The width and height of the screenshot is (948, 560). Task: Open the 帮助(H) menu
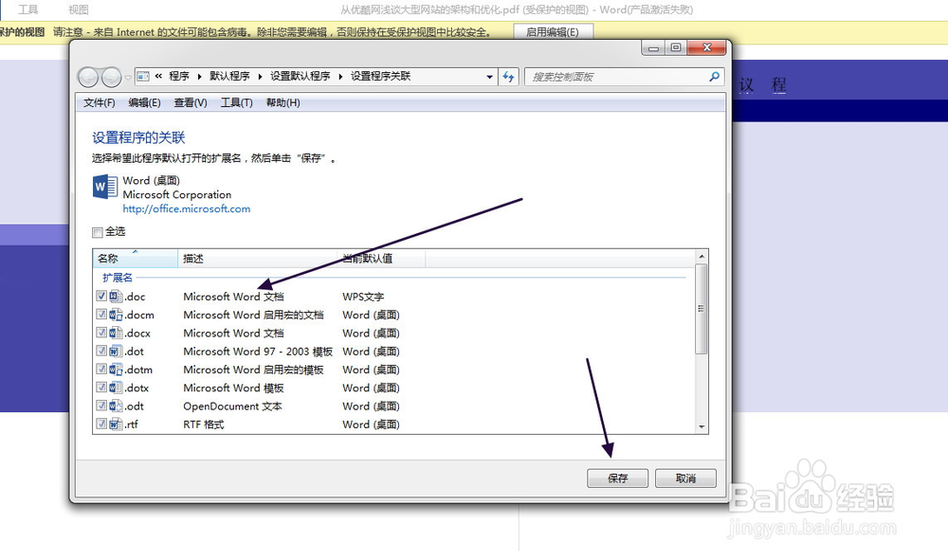[x=283, y=102]
